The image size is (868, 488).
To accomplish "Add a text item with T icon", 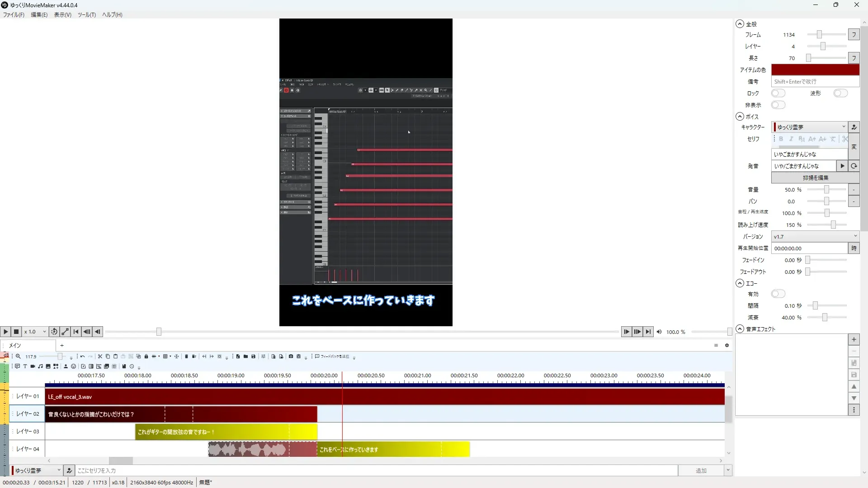I will 25,366.
